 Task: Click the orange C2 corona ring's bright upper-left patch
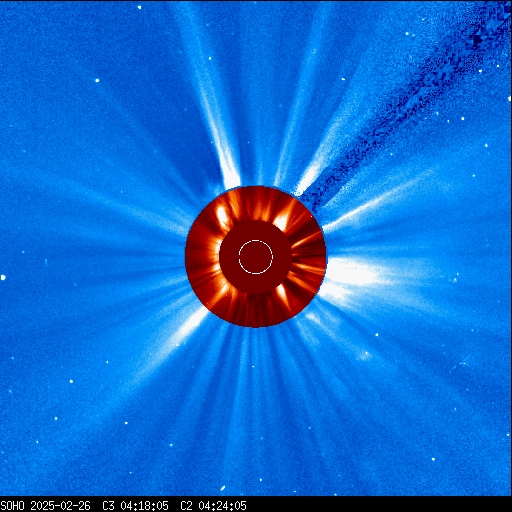(223, 214)
